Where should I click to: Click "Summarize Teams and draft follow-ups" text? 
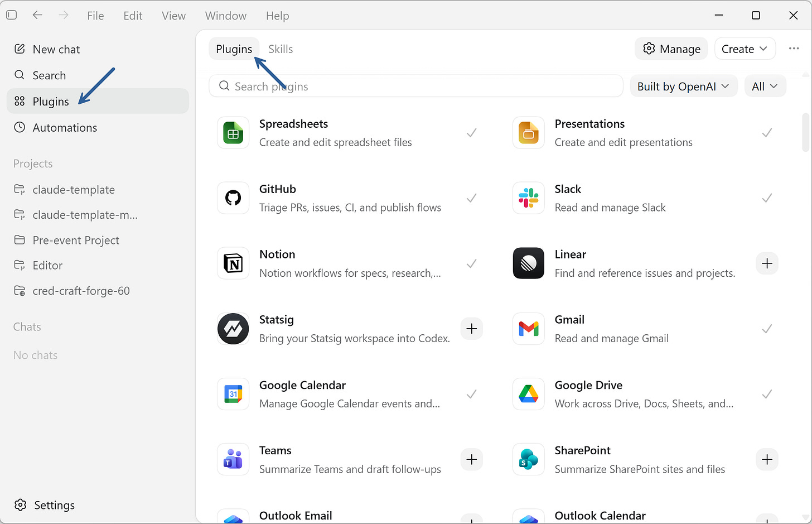click(350, 469)
